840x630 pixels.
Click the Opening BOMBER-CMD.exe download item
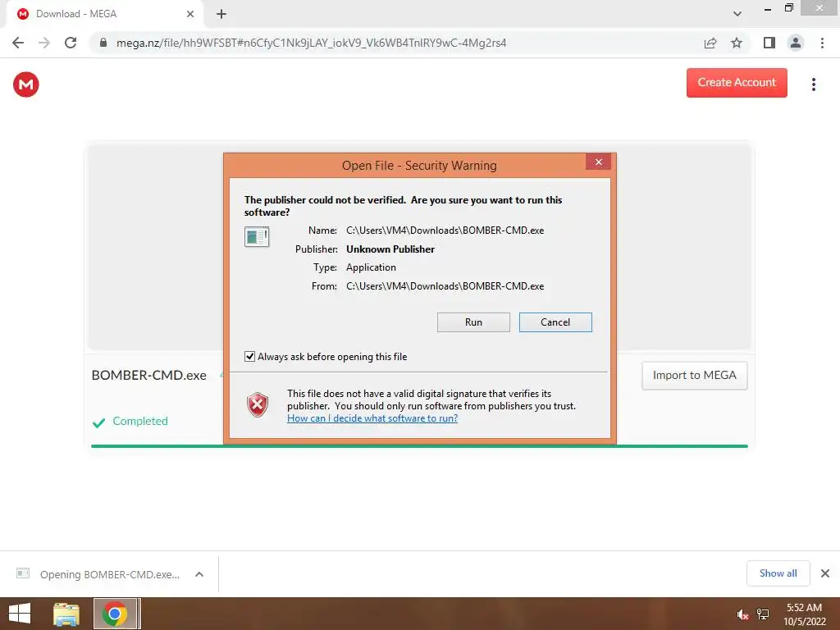coord(110,574)
